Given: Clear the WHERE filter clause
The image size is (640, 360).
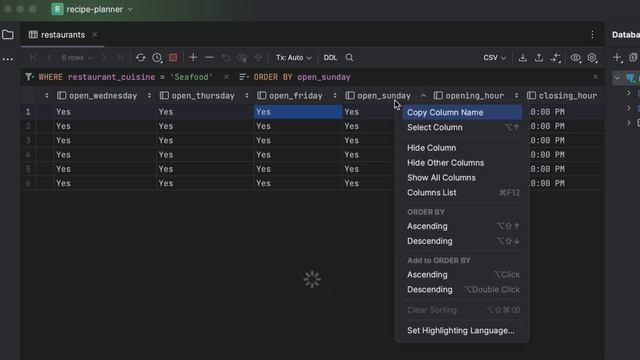Looking at the screenshot, I should click(x=226, y=77).
